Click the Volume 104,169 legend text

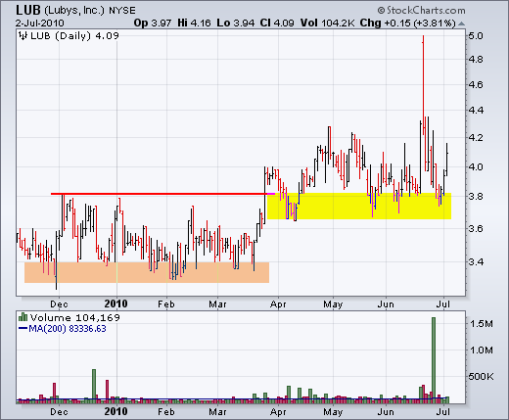click(x=74, y=317)
